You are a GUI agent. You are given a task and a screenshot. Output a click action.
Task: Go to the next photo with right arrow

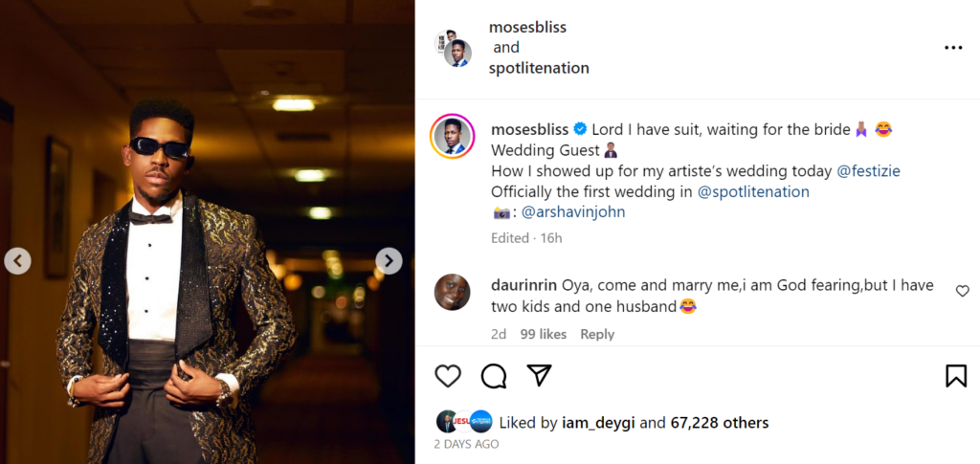click(389, 260)
